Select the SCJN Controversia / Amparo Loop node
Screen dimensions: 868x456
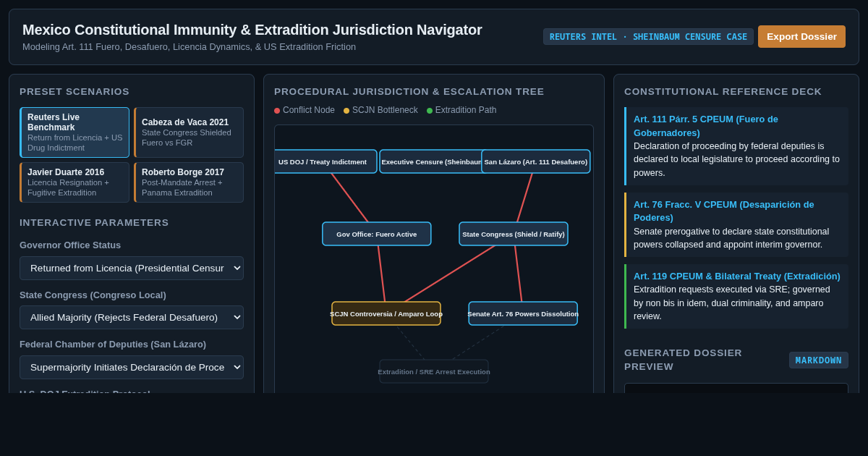point(386,313)
